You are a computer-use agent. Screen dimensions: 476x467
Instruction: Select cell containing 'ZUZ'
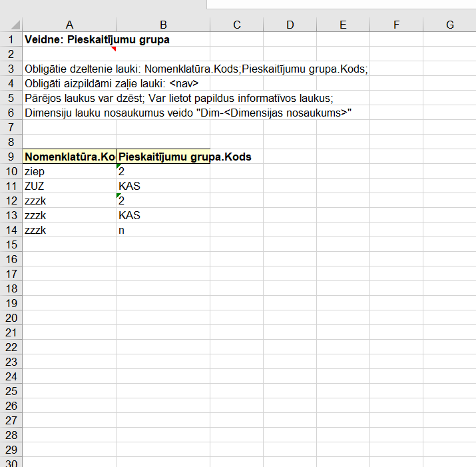click(69, 186)
